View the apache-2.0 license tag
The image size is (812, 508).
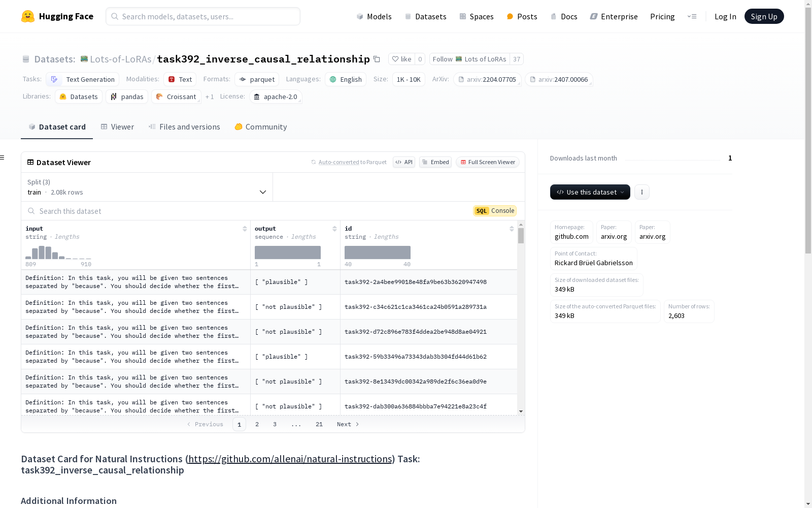click(276, 97)
